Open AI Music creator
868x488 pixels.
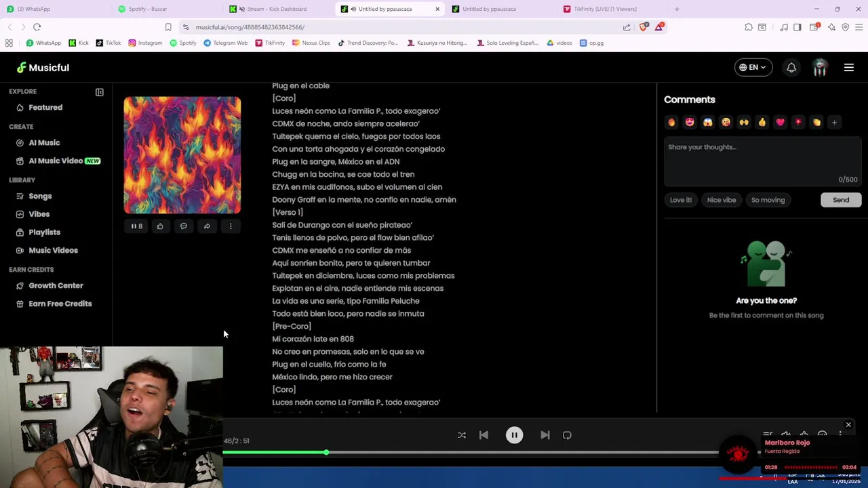[x=44, y=142]
